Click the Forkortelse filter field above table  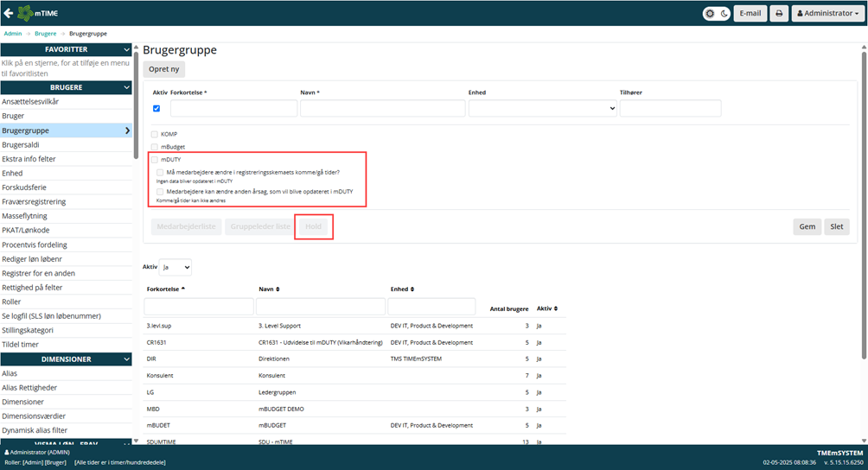tap(198, 307)
